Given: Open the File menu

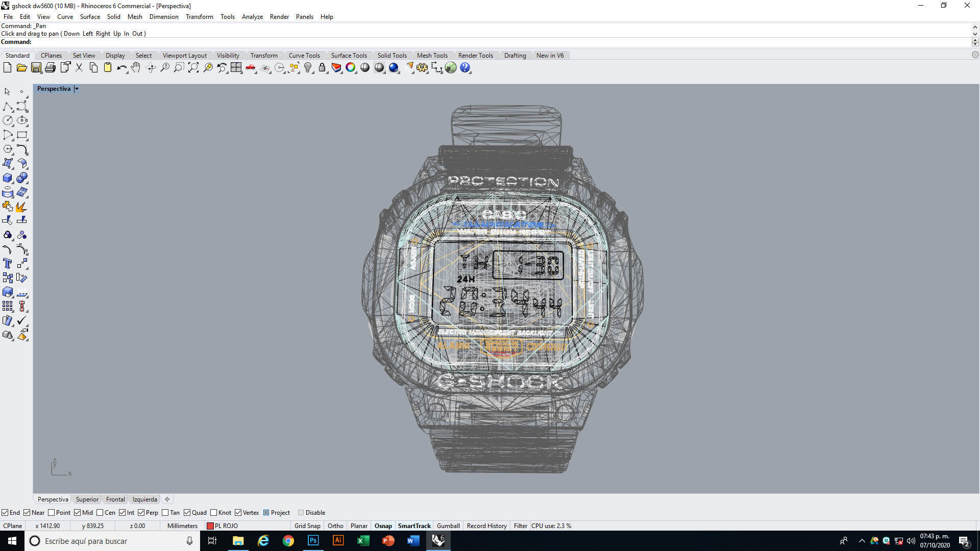Looking at the screenshot, I should click(8, 17).
